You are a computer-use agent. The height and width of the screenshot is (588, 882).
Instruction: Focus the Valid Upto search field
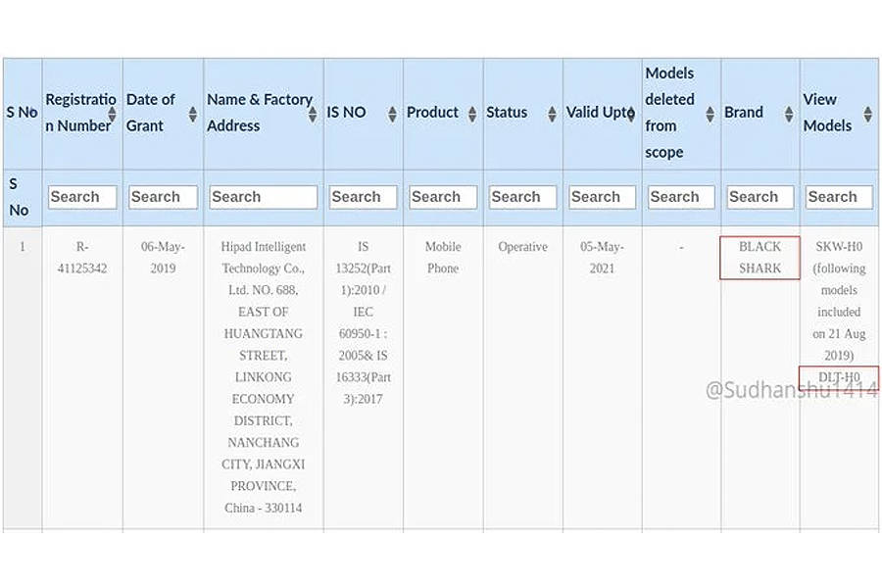(x=602, y=197)
